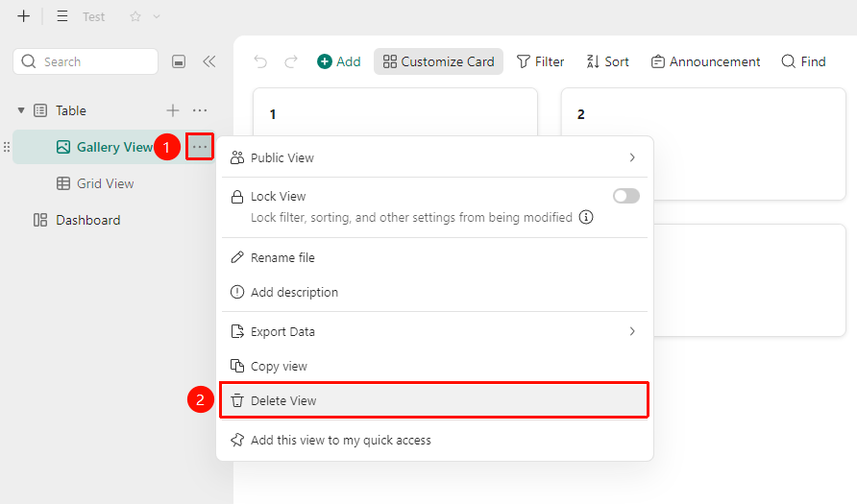Screen dimensions: 857x504
Task: Select Delete View menu entry
Action: [434, 400]
